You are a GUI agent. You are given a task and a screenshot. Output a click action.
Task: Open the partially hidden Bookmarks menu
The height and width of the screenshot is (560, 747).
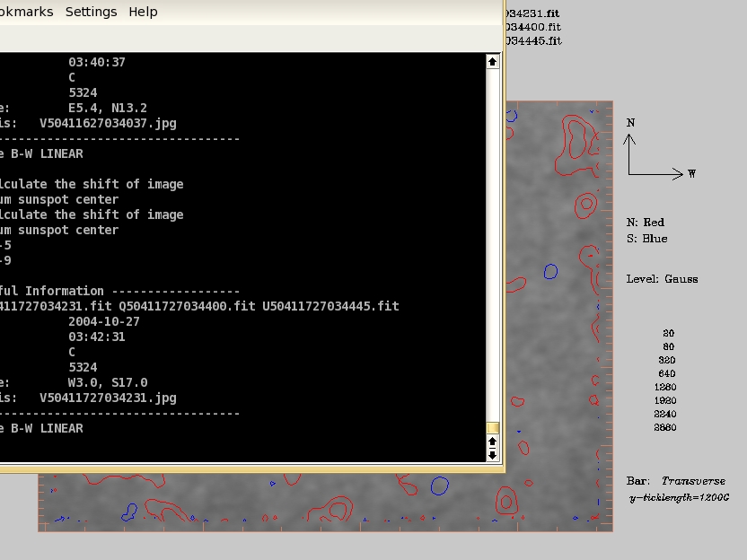pos(26,12)
